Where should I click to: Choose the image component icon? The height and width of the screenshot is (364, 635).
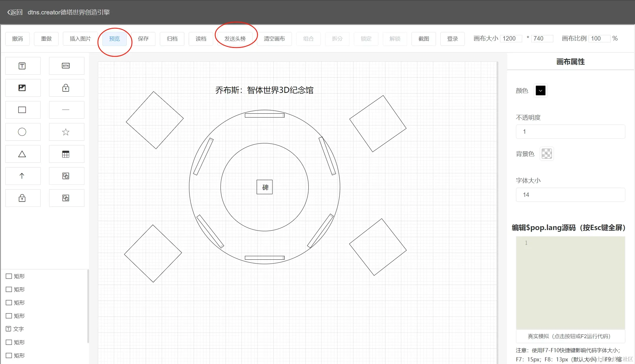point(22,88)
